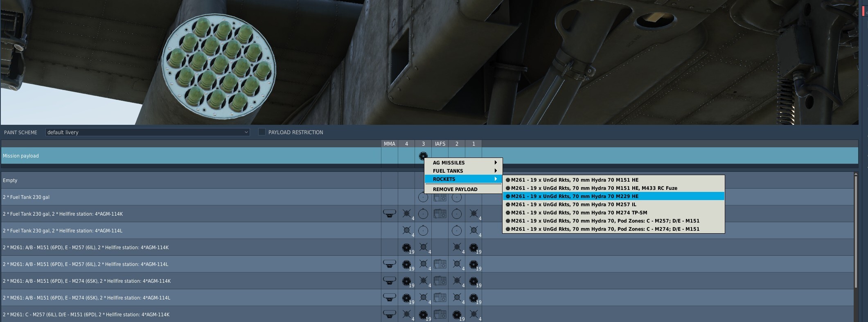This screenshot has height=322, width=868.
Task: Click MMA radar icon in M257 (6IL) AGM-114L row
Action: [390, 264]
